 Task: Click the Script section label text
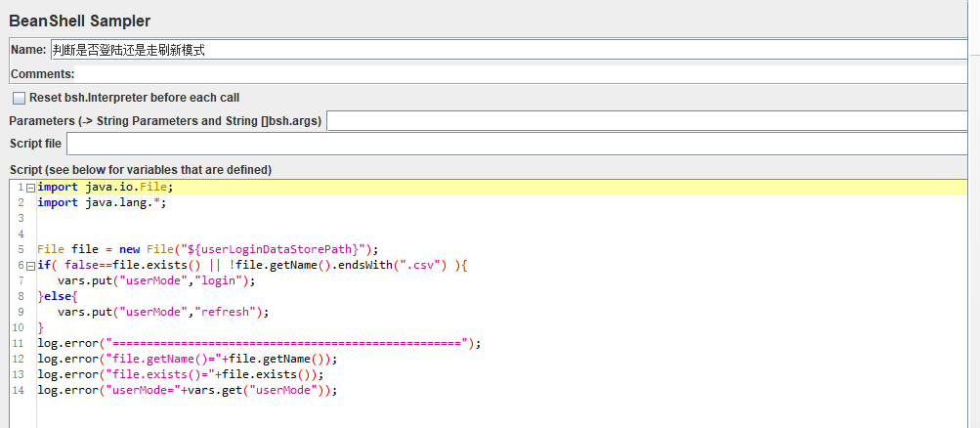(x=141, y=169)
